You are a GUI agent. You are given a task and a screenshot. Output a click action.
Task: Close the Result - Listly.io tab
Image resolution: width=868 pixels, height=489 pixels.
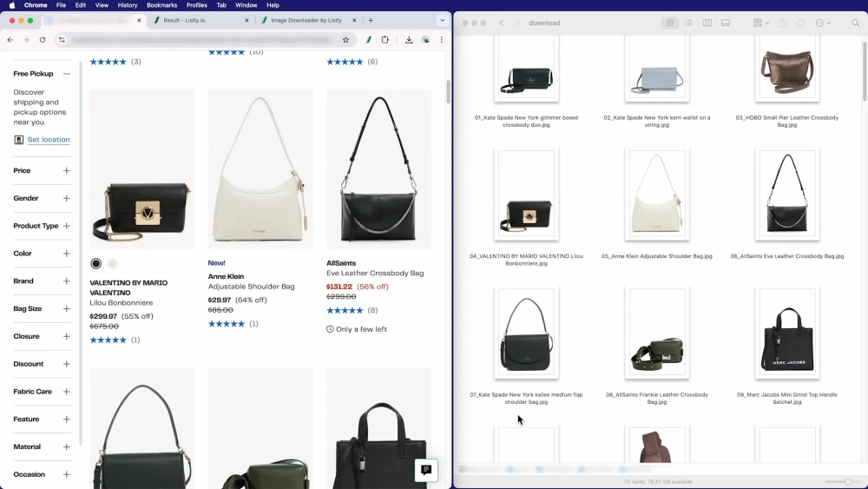click(247, 21)
